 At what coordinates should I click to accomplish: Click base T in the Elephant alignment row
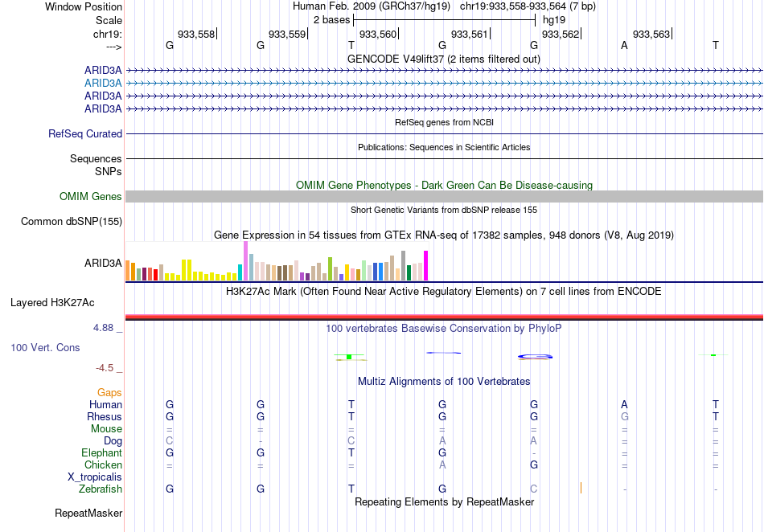point(351,453)
